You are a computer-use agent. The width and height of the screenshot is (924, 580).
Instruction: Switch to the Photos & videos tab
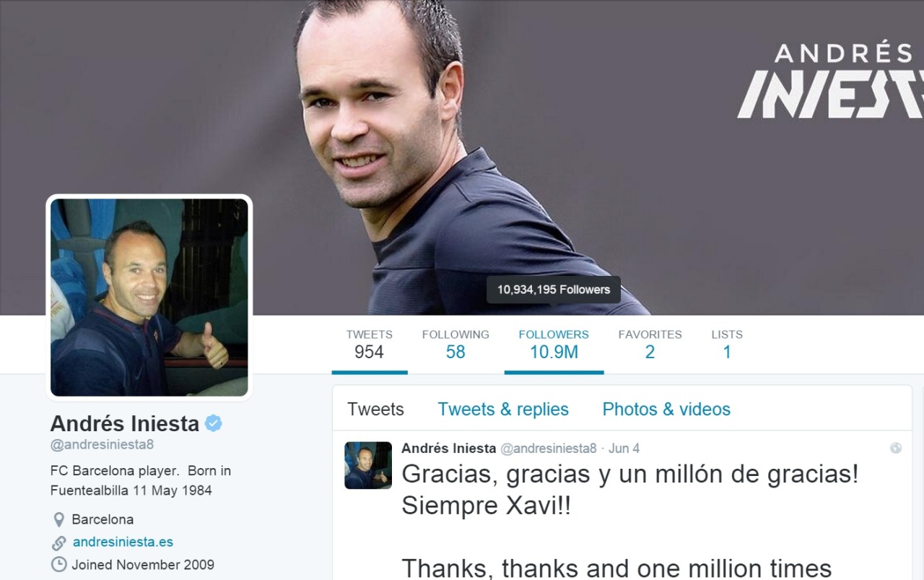[666, 410]
